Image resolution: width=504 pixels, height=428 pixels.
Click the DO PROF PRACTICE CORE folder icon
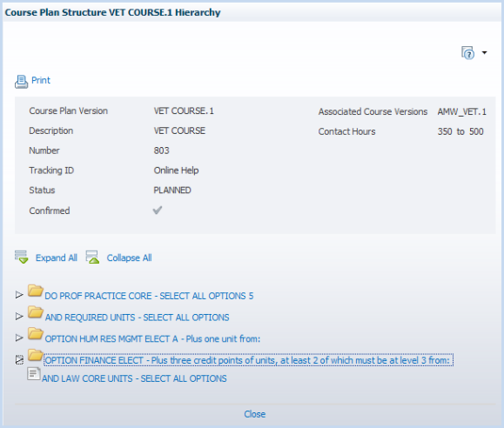pos(35,291)
